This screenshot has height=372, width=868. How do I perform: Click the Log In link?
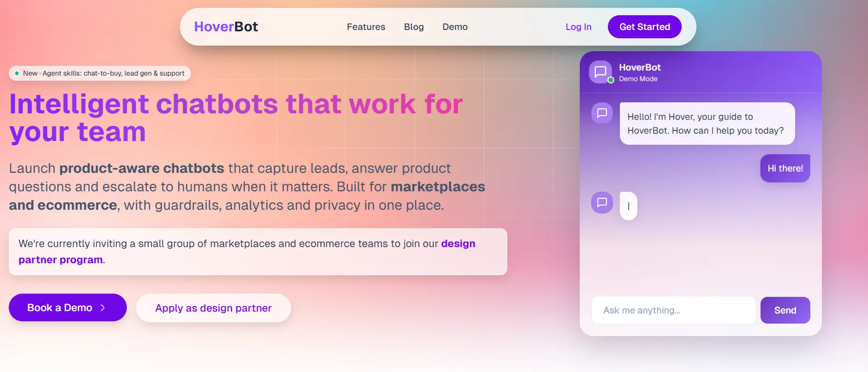coord(578,27)
